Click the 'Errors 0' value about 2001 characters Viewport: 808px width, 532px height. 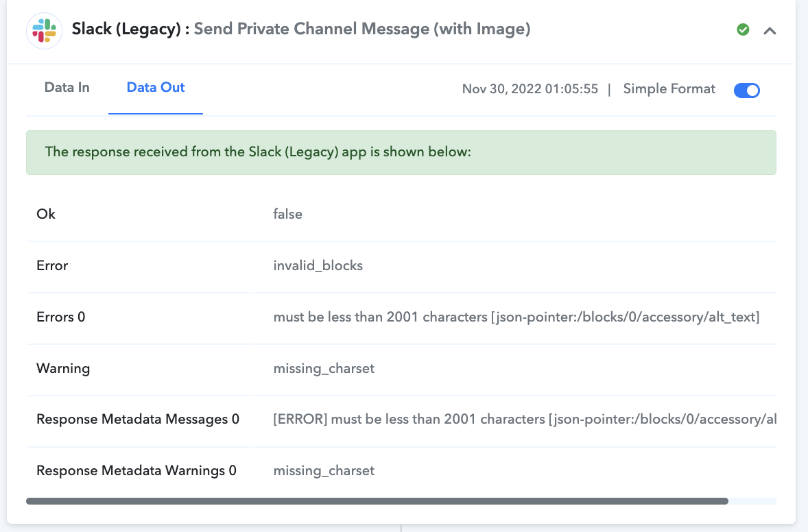516,317
